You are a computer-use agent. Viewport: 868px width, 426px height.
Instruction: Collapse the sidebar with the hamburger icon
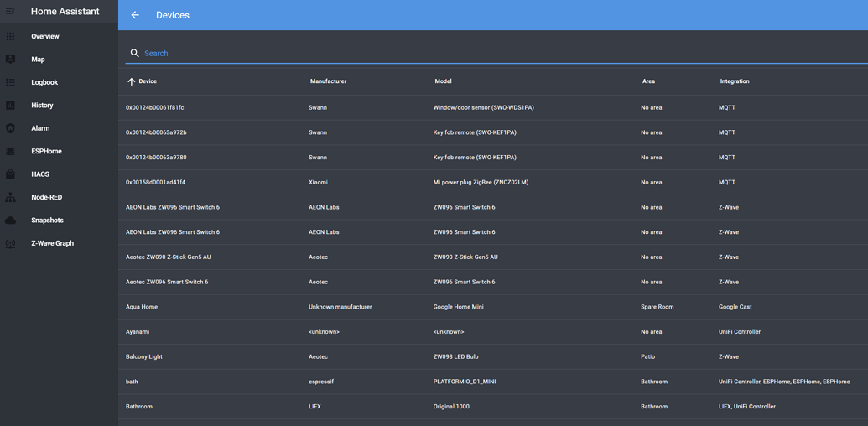click(10, 11)
